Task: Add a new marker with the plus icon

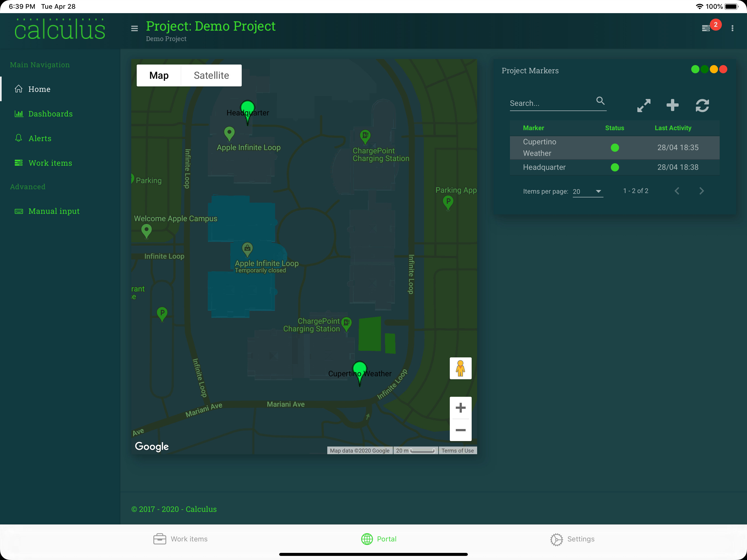Action: (672, 105)
